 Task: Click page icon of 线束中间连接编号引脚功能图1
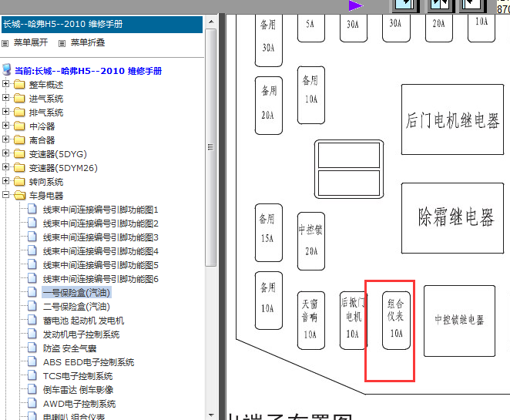point(32,209)
